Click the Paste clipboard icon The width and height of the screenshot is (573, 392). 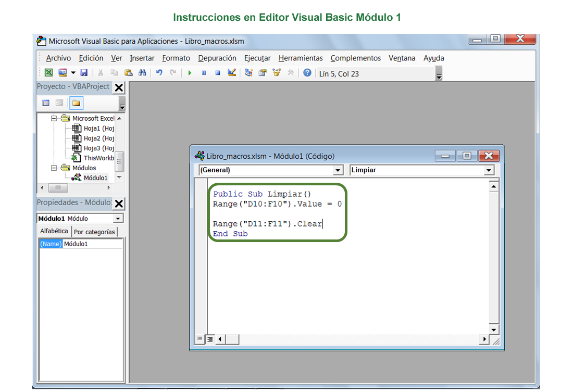pos(128,73)
